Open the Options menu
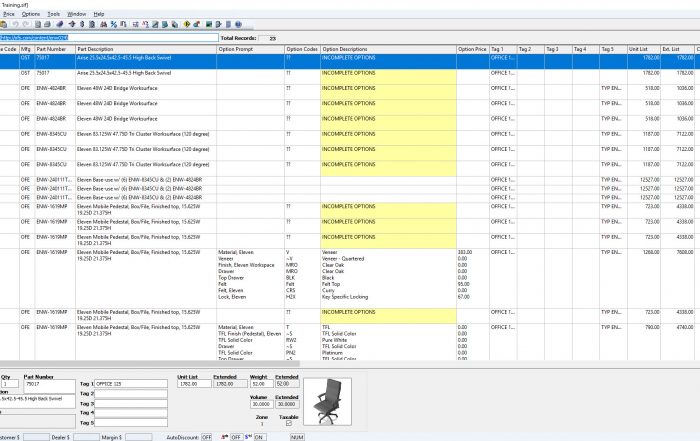This screenshot has width=700, height=441. point(31,14)
